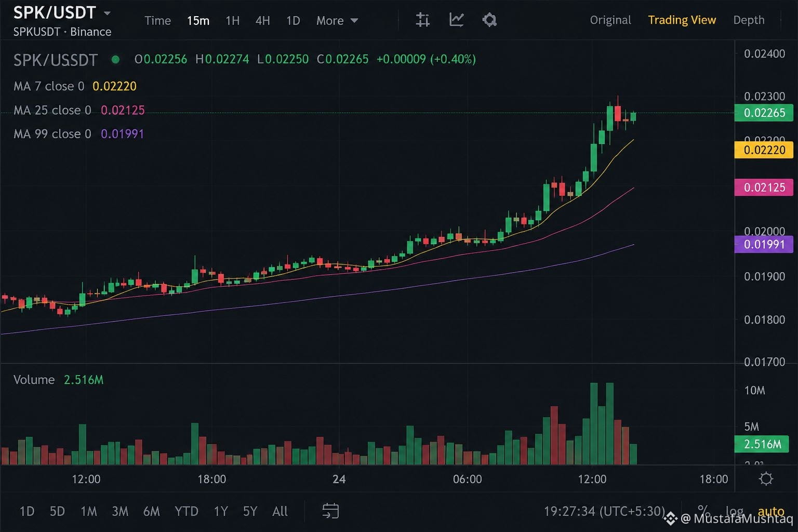Click the 06:00 time axis label
Viewport: 798px width, 532px height.
click(x=467, y=479)
